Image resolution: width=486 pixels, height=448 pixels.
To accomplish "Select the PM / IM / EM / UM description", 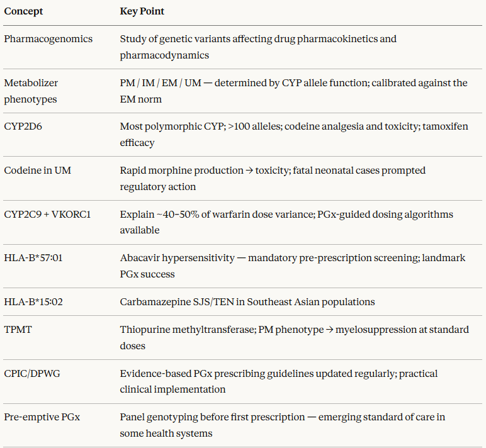I will (293, 91).
